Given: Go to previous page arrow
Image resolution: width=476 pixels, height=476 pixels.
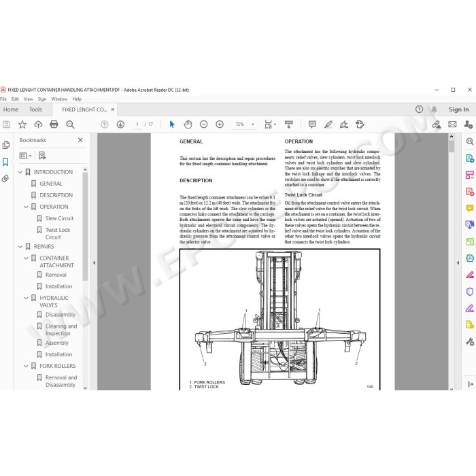Looking at the screenshot, I should point(105,124).
